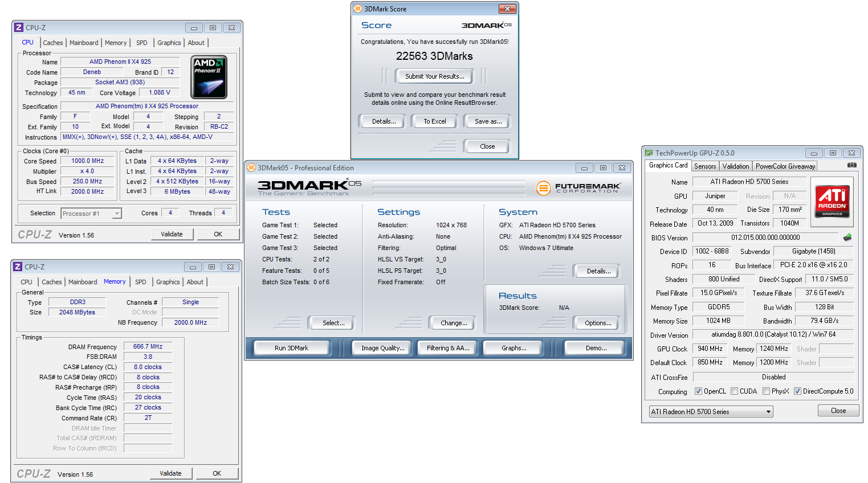The height and width of the screenshot is (483, 868).
Task: Click the CPU-Z title icon in Memory window
Action: point(18,267)
